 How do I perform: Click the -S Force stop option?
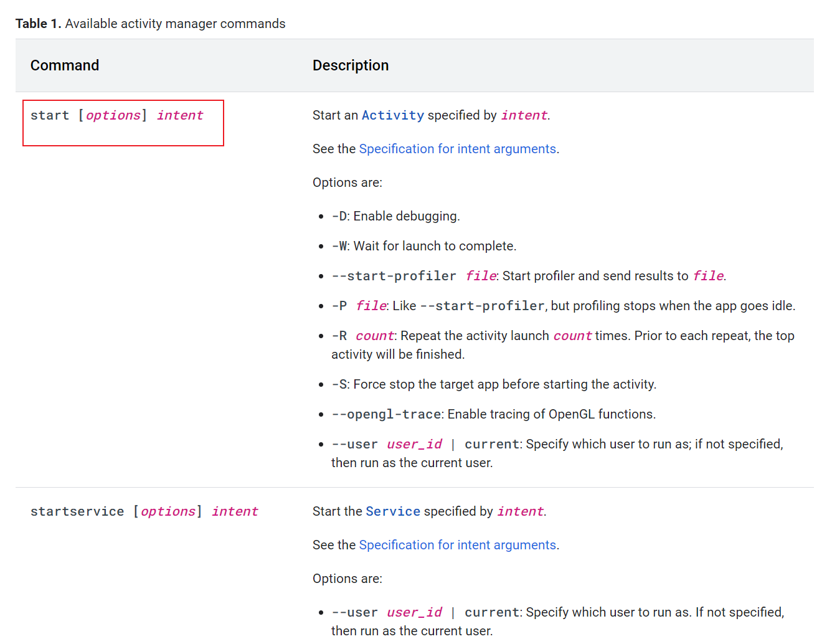pos(493,384)
